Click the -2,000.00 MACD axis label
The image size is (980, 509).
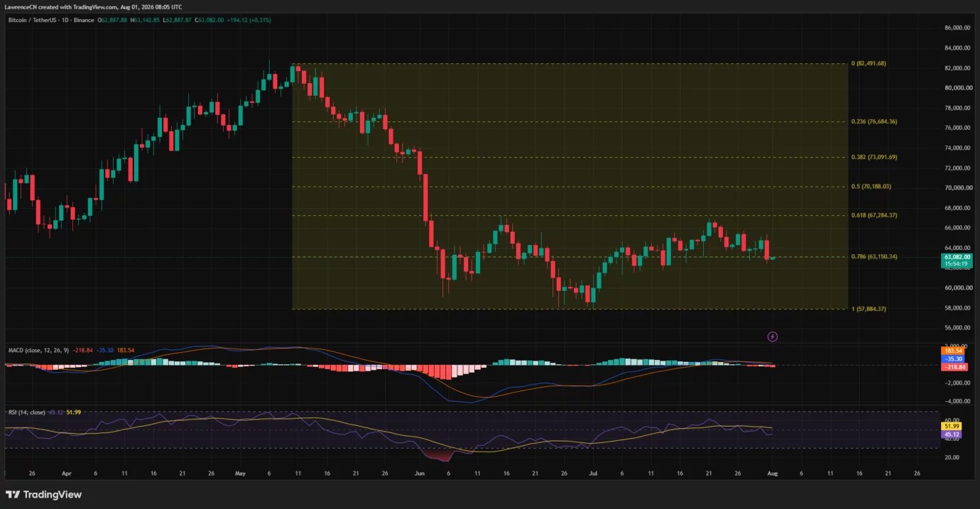(x=956, y=383)
